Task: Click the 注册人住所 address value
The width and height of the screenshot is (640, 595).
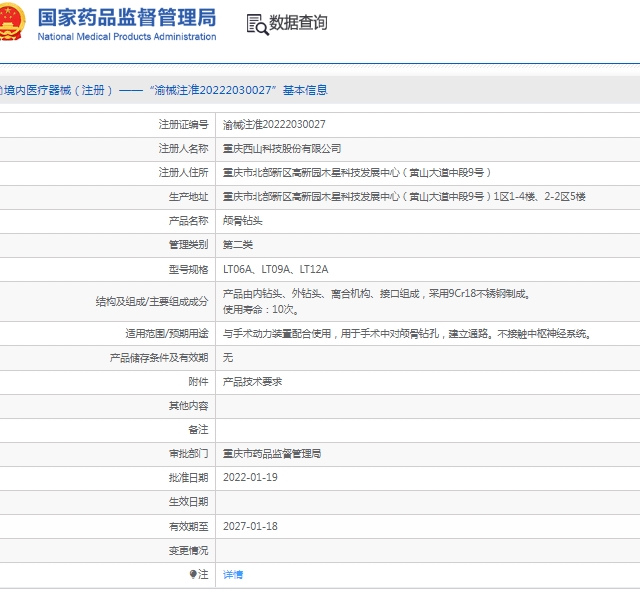Action: click(x=357, y=173)
